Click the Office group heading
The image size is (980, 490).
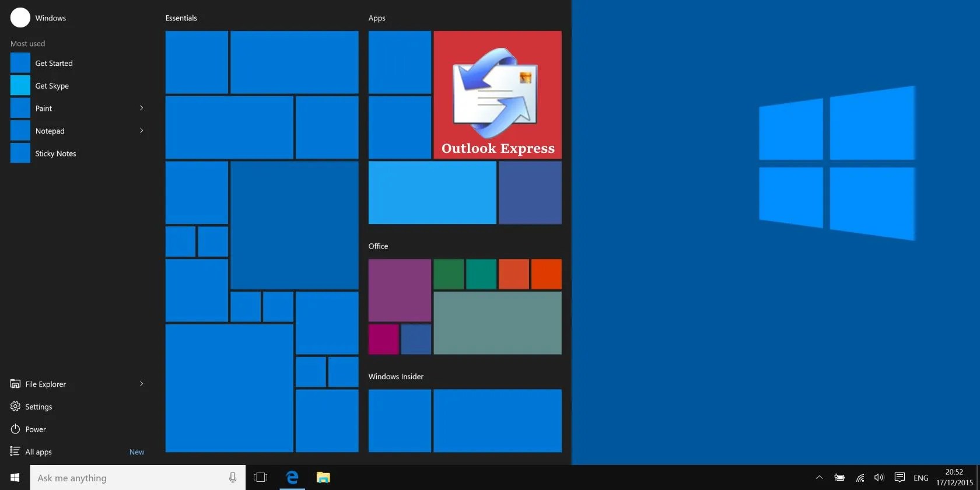pos(378,246)
